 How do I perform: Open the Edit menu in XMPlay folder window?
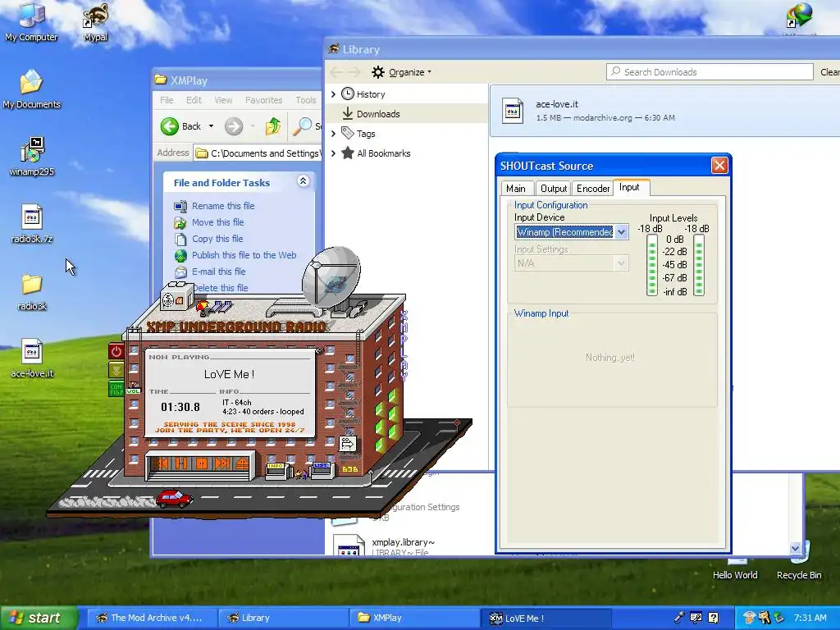pyautogui.click(x=194, y=100)
